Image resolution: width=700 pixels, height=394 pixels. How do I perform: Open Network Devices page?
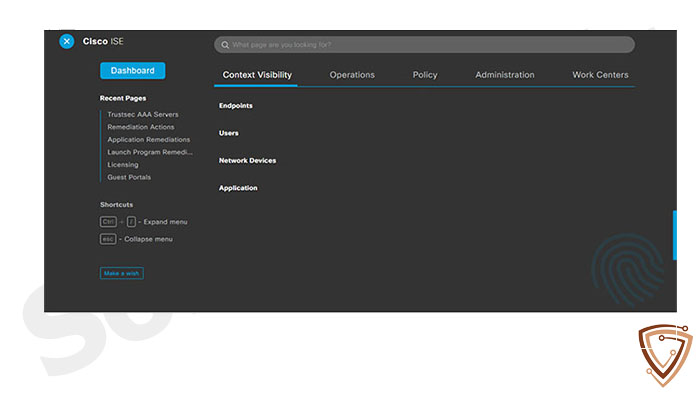247,161
